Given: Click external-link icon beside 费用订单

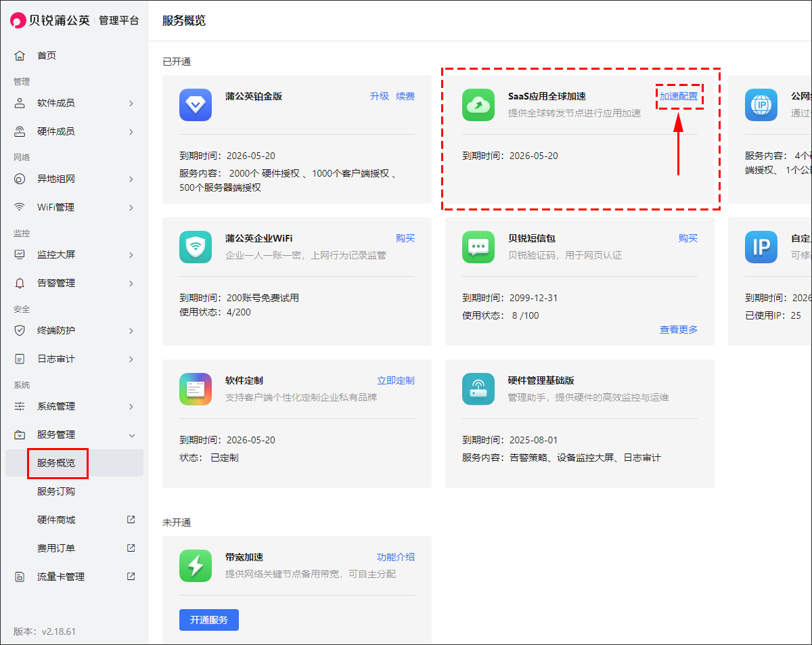Looking at the screenshot, I should (x=131, y=548).
